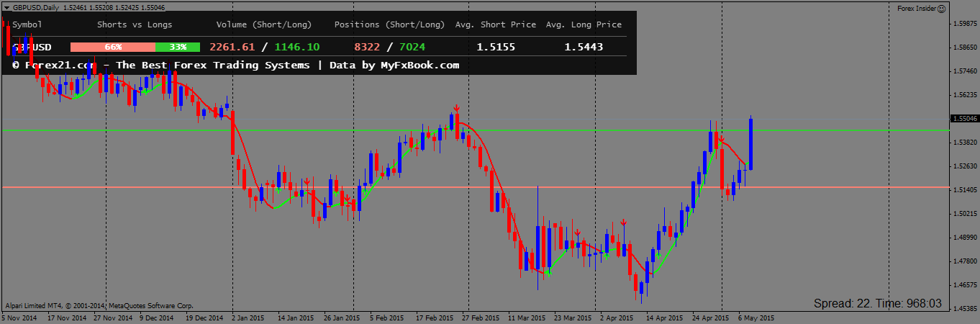Click the Spread: 22. Time: 968:03 readout
The width and height of the screenshot is (980, 324).
coord(877,304)
